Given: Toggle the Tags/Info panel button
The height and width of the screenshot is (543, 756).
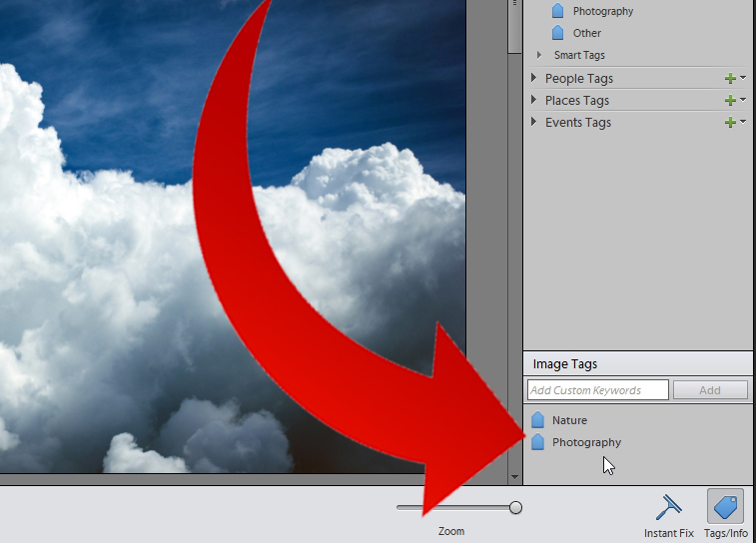Looking at the screenshot, I should (726, 506).
